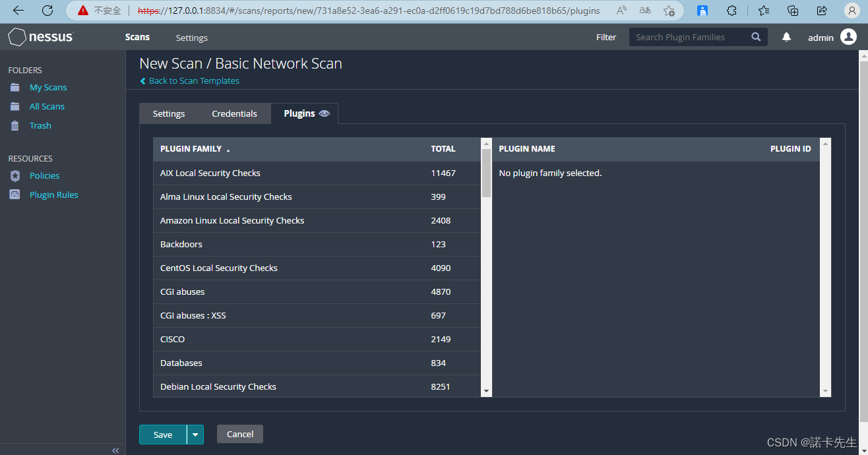Click plugin family list scrollbar thumb

tap(486, 173)
